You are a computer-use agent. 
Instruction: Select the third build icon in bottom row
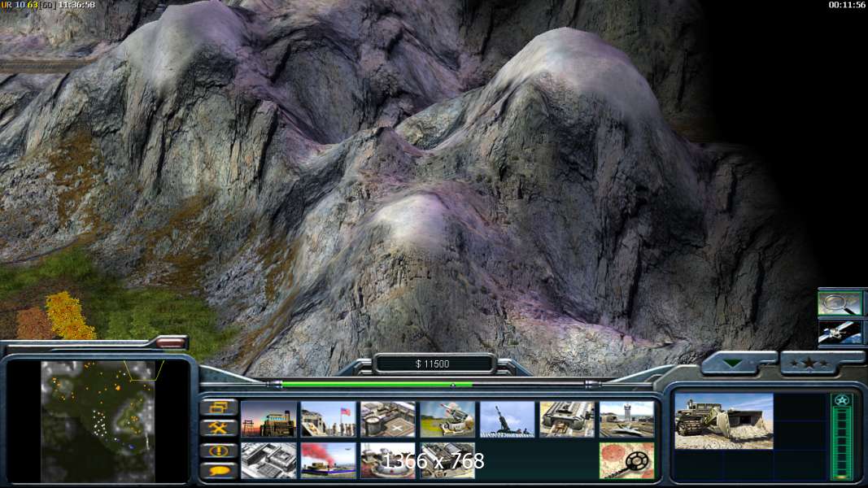point(388,460)
